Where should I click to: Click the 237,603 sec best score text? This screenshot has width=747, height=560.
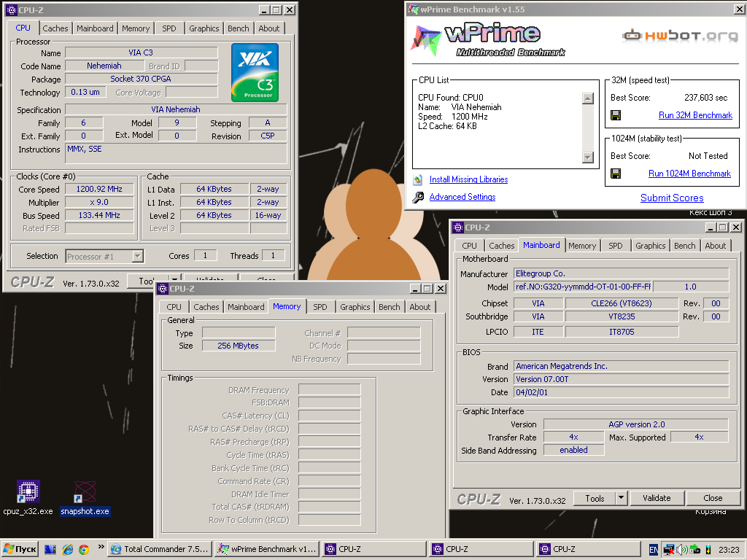(x=706, y=98)
